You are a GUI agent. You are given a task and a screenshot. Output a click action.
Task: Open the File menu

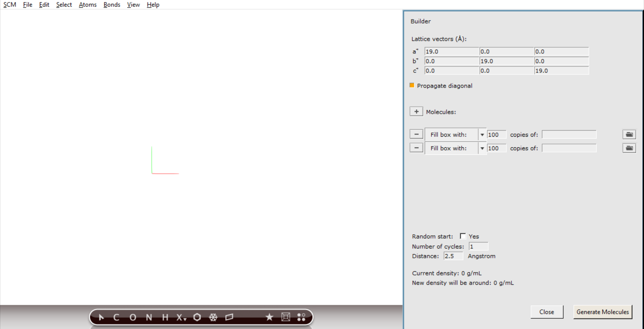28,5
